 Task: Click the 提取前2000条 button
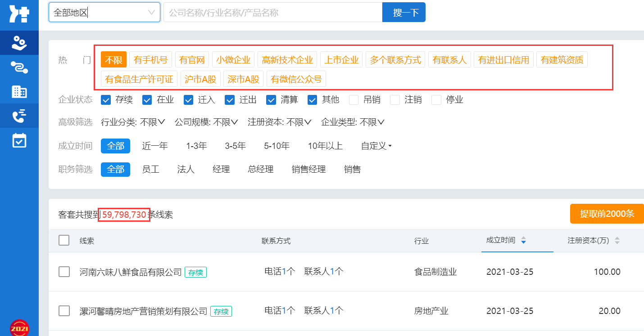tap(607, 214)
